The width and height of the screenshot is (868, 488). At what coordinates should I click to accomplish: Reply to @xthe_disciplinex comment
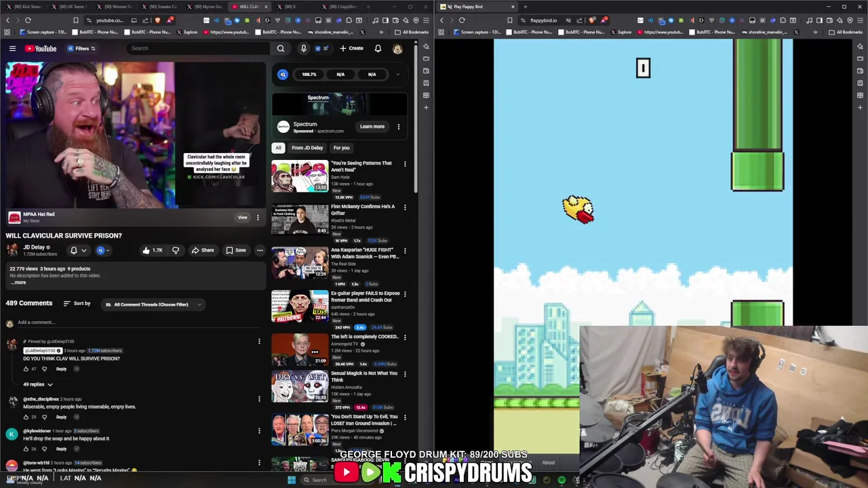[61, 417]
